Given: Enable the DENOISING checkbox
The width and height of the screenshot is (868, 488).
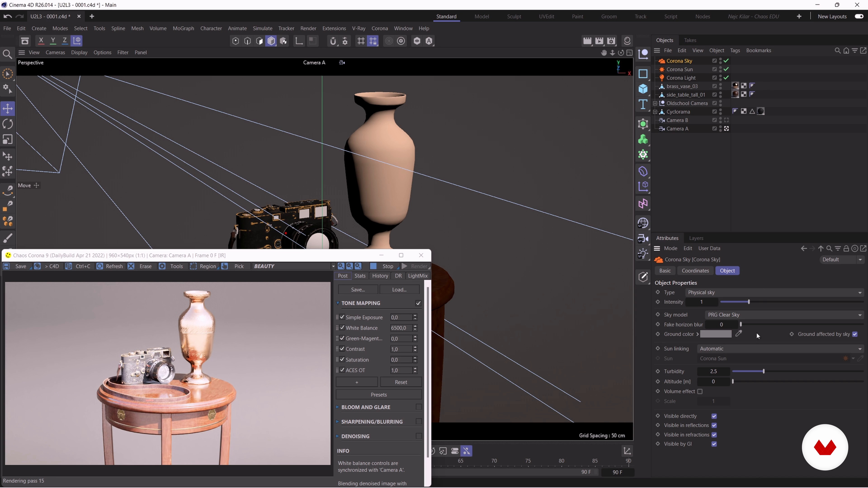Looking at the screenshot, I should [x=418, y=436].
